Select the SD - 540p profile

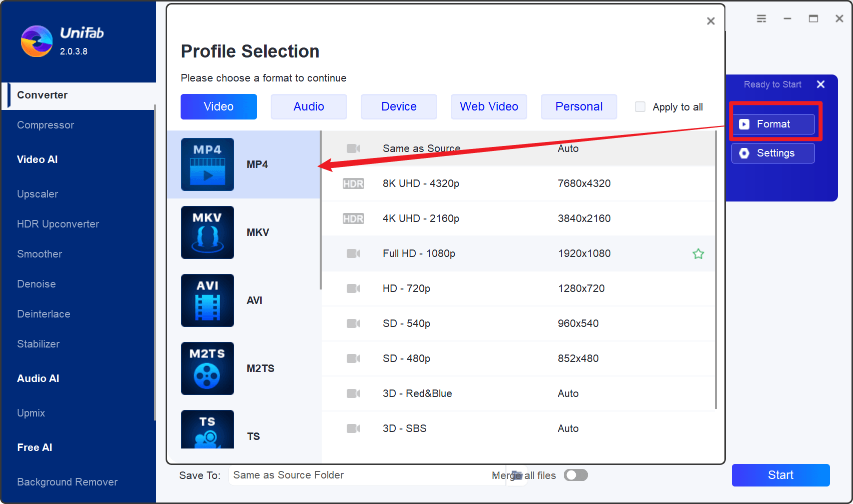[x=518, y=323]
